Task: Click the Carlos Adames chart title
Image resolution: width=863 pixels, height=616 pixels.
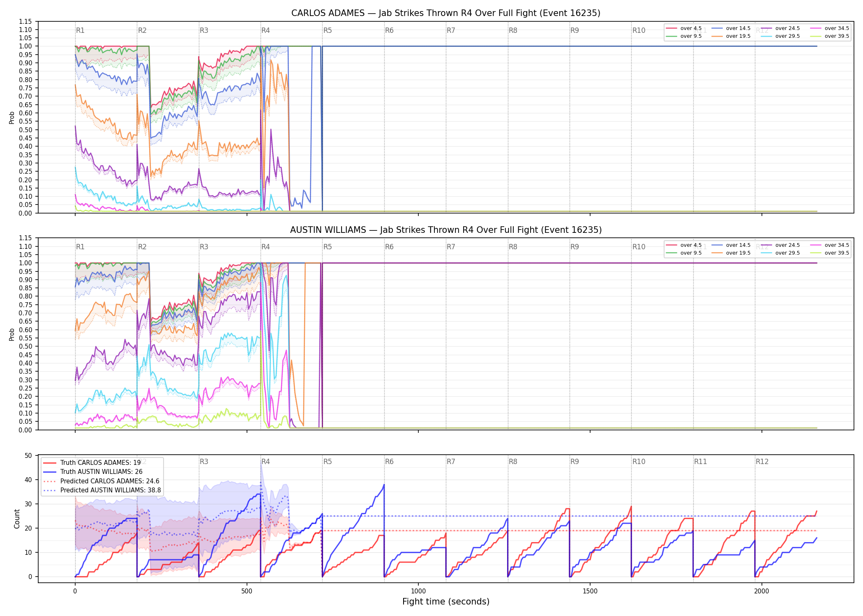Action: pyautogui.click(x=446, y=13)
